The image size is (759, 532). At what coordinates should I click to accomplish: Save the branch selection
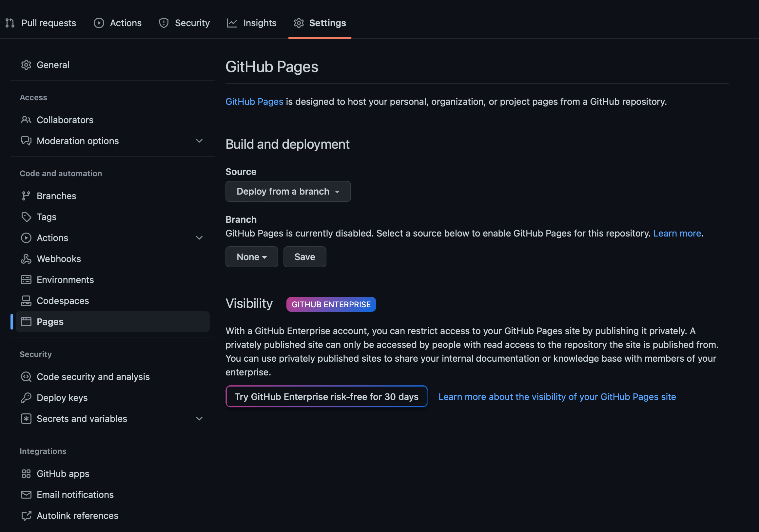(x=305, y=257)
